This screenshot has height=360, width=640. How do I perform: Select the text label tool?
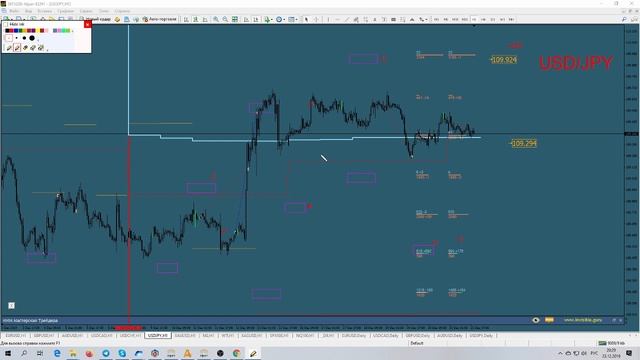click(x=384, y=19)
